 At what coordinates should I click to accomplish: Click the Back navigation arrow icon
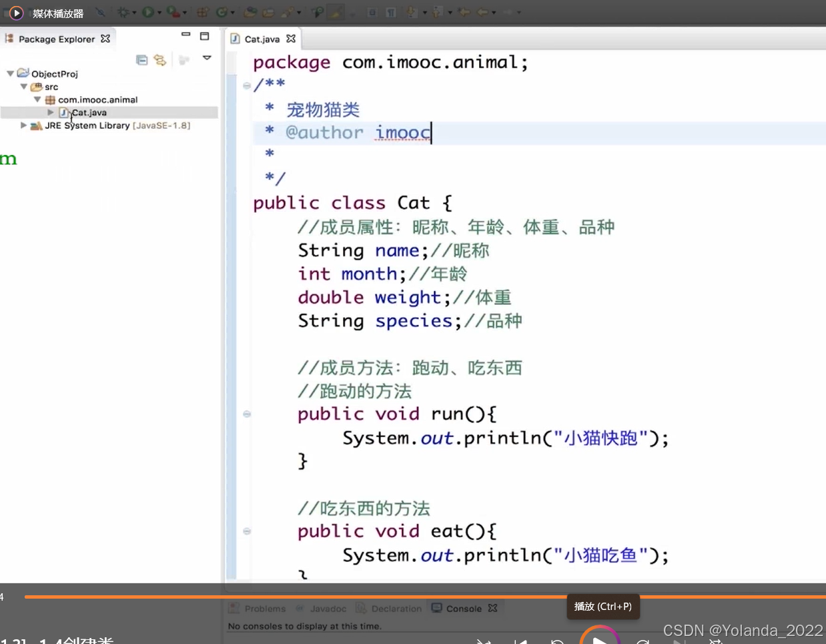pos(482,12)
